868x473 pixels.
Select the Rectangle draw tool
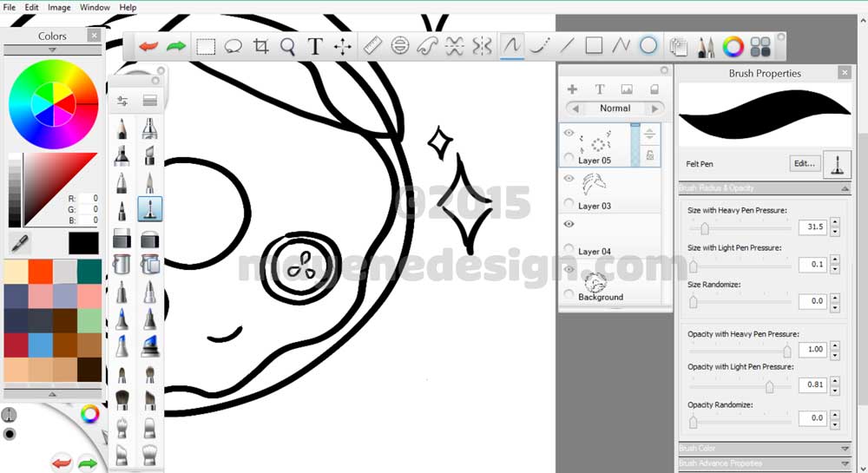(x=594, y=45)
